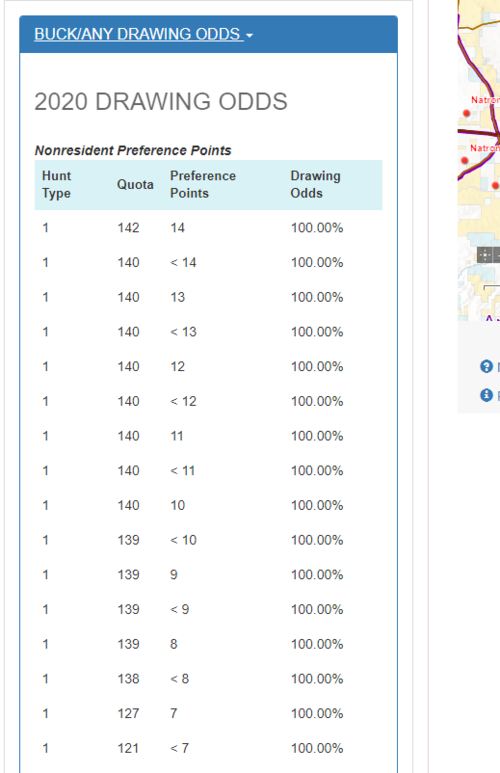The width and height of the screenshot is (500, 773).
Task: Select the row with quota 127
Action: 208,713
